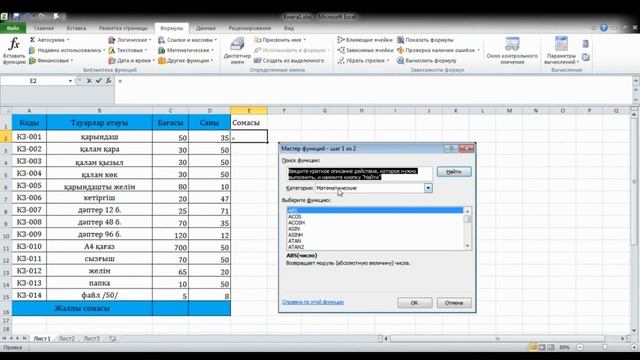Click the function search text box
Image resolution: width=640 pixels, height=360 pixels.
[359, 174]
